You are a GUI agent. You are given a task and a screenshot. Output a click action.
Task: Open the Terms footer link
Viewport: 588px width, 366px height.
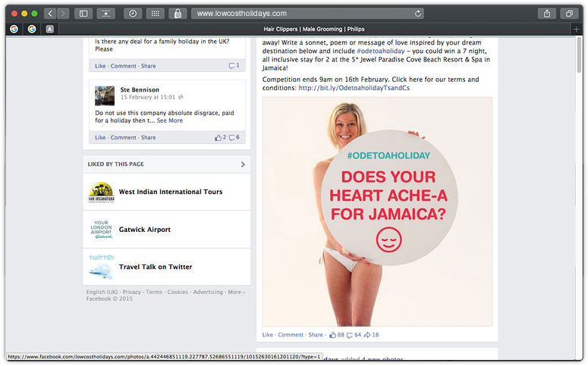154,292
